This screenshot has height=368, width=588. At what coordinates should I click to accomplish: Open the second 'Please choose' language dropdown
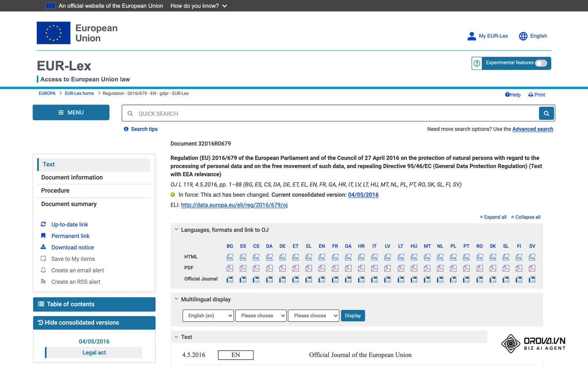[x=261, y=316]
